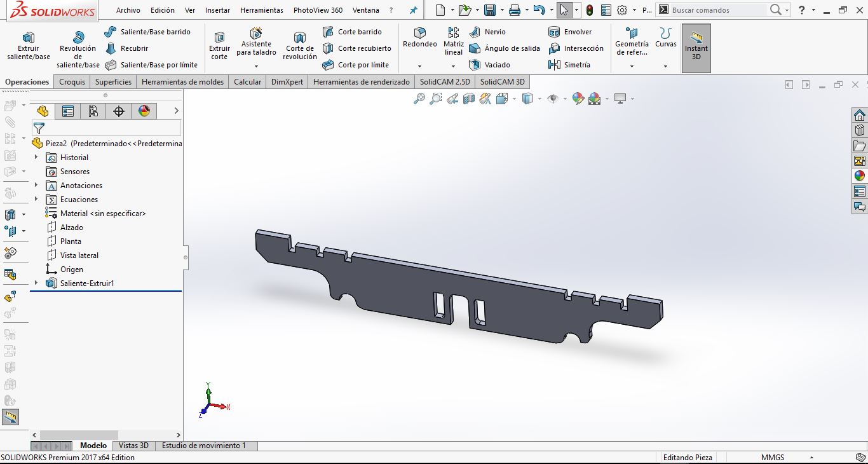Open the Matriz lineal dropdown arrow
The width and height of the screenshot is (868, 464).
point(454,66)
